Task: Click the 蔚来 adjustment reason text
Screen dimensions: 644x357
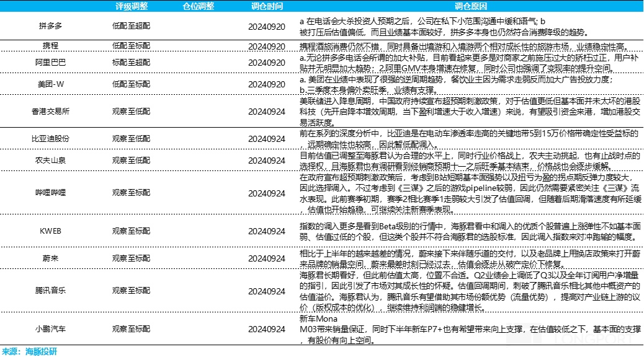Action: (470, 258)
